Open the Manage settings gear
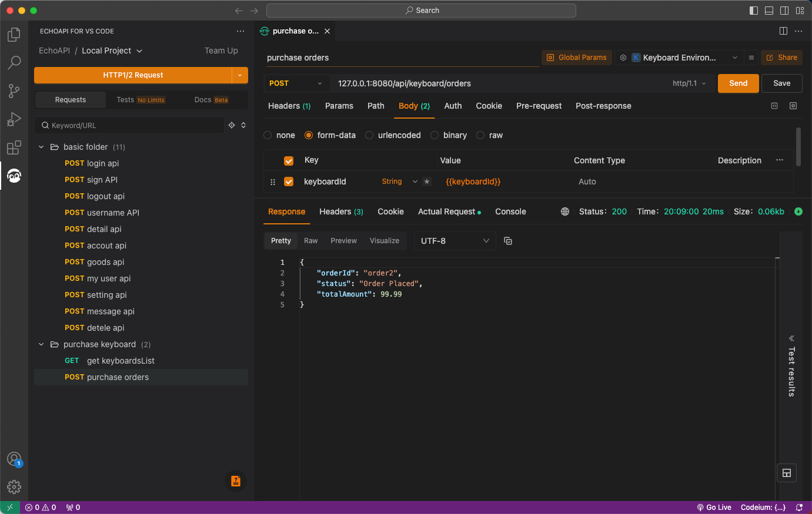This screenshot has width=812, height=514. 14,487
